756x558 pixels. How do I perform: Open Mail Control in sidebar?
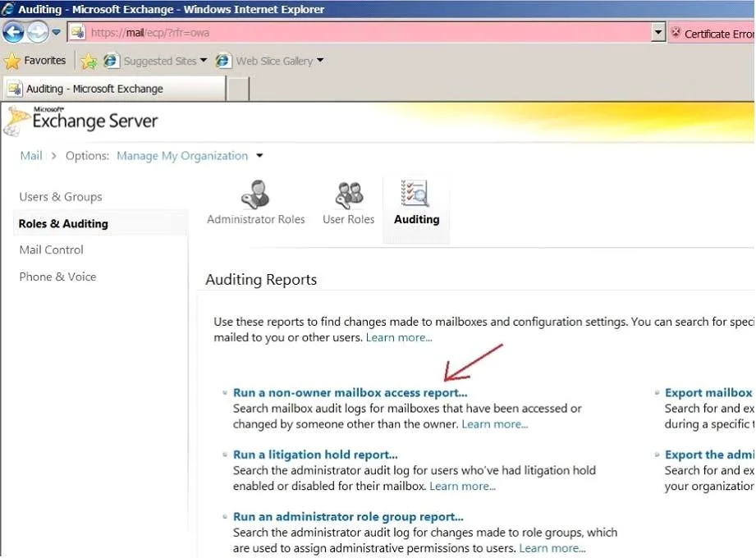click(51, 249)
